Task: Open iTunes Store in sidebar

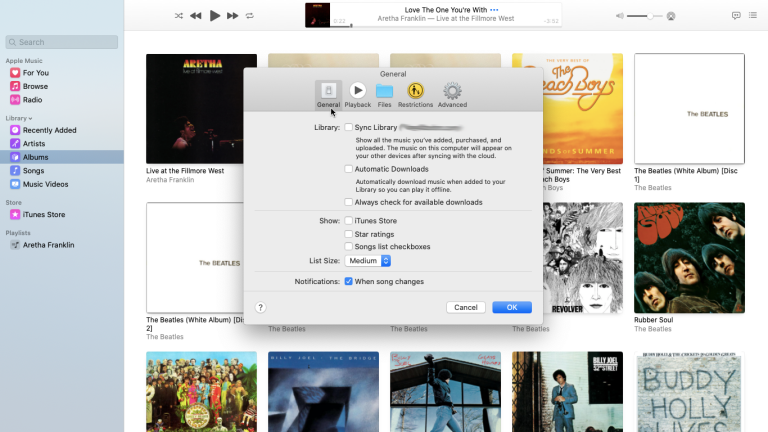Action: point(44,215)
